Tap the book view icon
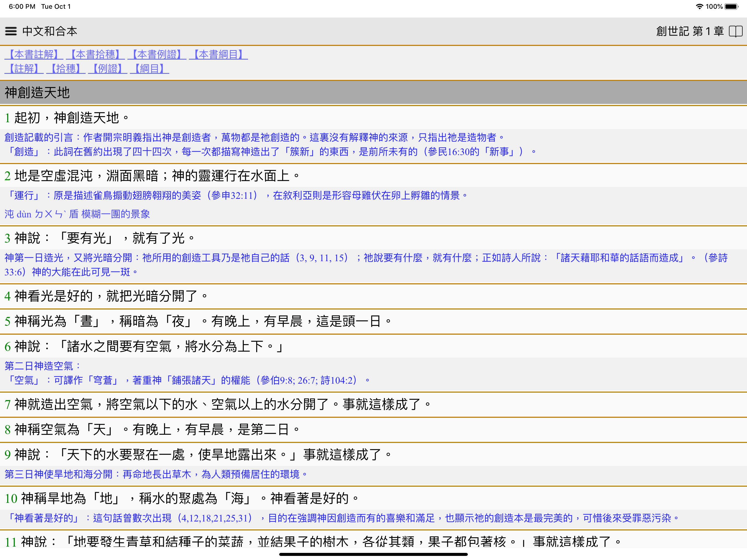 [736, 31]
